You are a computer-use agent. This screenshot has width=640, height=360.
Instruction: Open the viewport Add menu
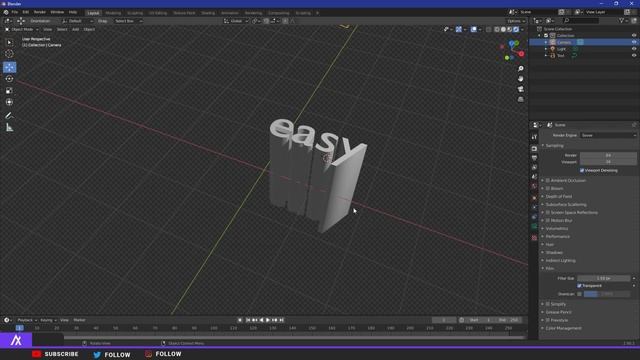(x=76, y=29)
